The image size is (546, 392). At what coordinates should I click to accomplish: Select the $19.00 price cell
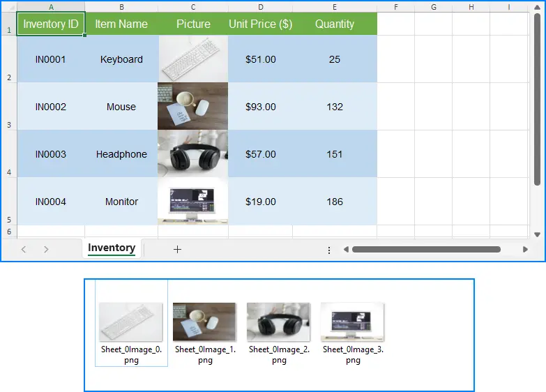261,202
